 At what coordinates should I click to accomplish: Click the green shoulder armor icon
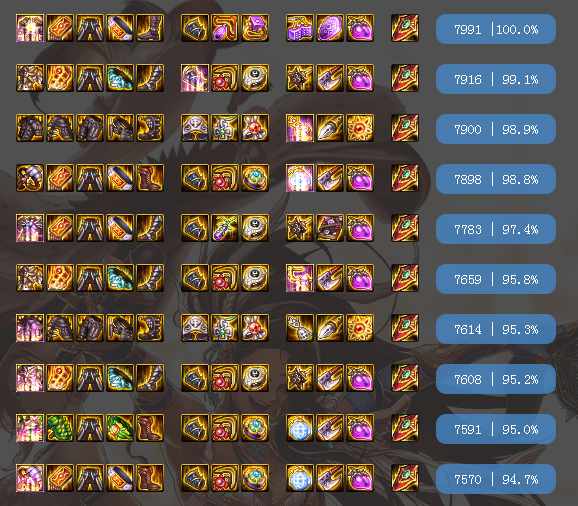tap(60, 428)
